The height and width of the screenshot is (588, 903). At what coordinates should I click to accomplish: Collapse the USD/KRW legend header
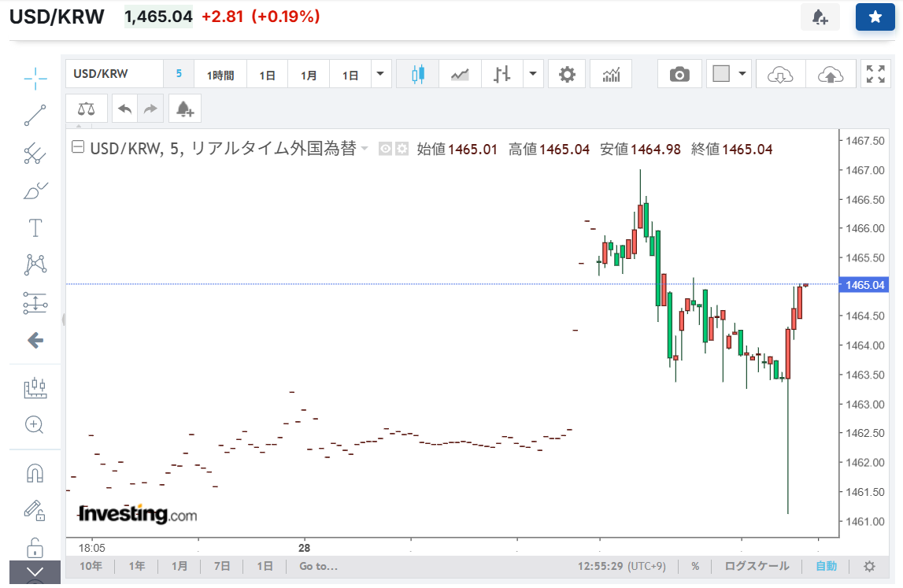(78, 148)
